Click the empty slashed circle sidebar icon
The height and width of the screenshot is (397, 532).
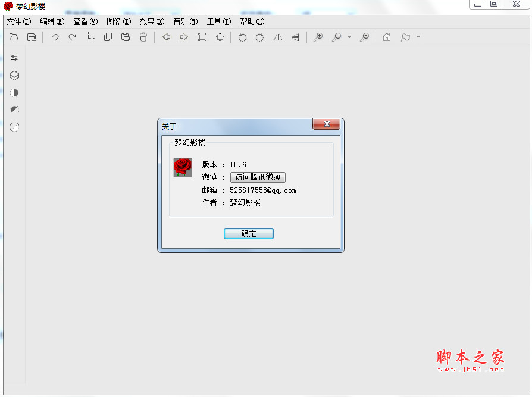(15, 127)
